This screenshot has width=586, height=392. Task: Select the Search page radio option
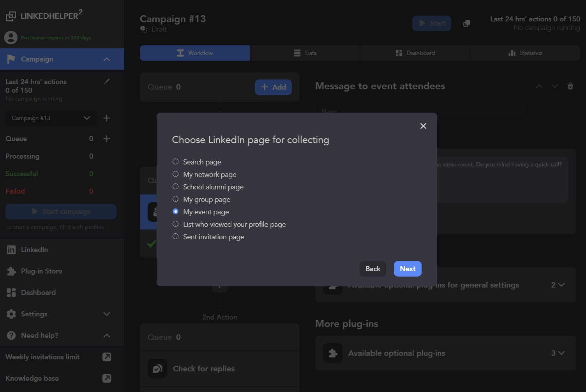coord(175,162)
